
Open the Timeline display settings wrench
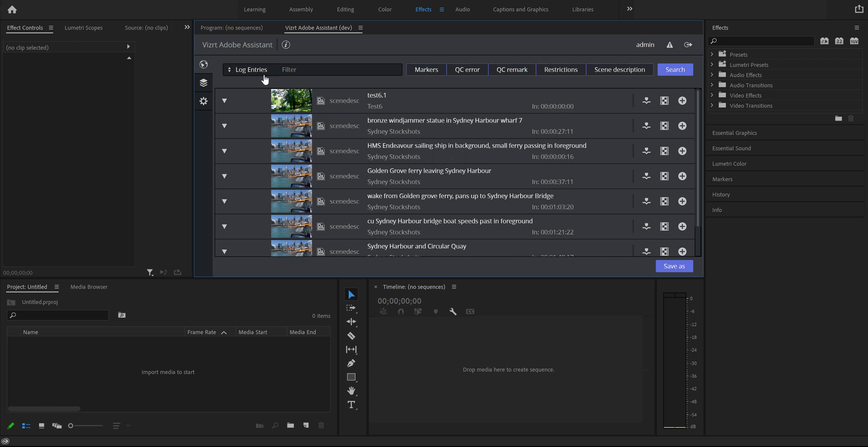453,311
